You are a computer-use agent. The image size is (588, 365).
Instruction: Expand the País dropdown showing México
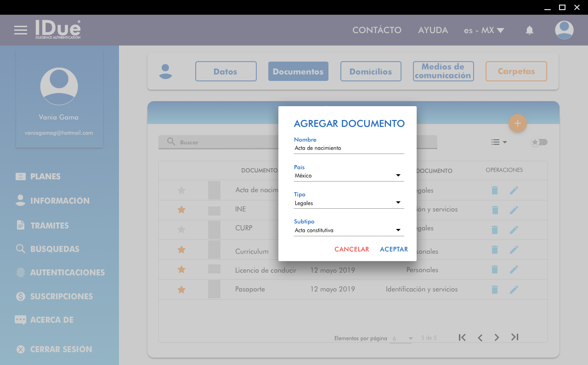coord(349,176)
